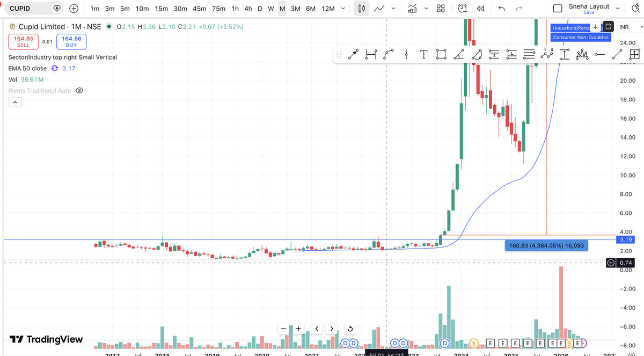
Task: Click the line chart type icon
Action: coord(379,9)
